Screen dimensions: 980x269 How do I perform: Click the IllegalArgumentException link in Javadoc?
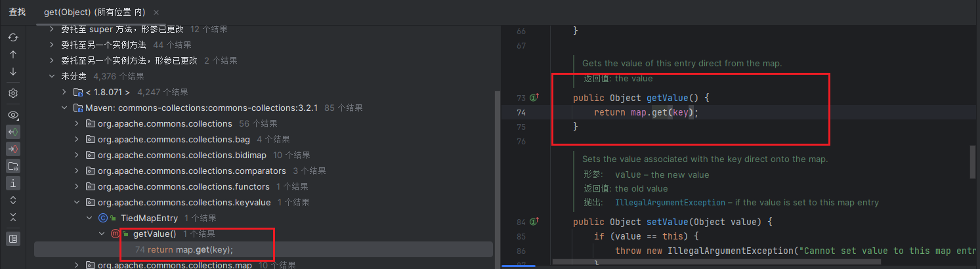[x=666, y=202]
